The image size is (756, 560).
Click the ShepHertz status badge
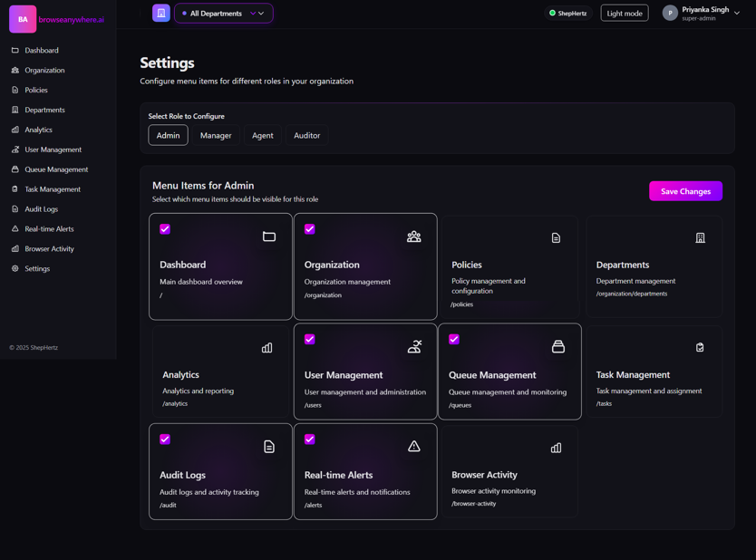click(x=568, y=14)
